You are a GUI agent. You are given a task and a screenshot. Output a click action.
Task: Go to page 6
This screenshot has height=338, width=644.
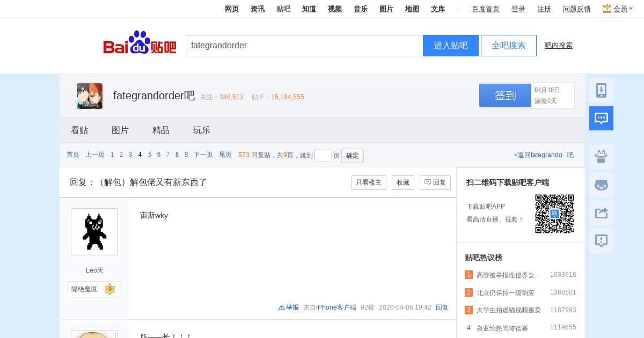click(x=159, y=155)
